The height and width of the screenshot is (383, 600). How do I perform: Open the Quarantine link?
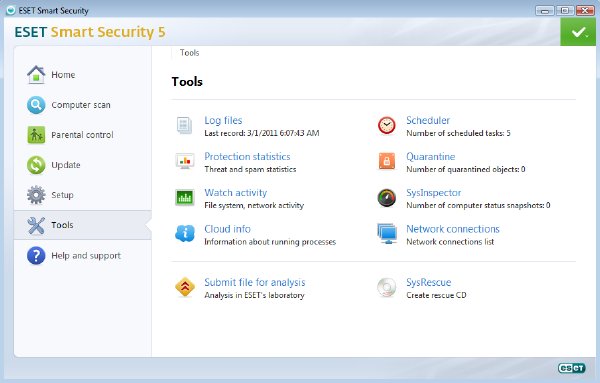pyautogui.click(x=430, y=156)
